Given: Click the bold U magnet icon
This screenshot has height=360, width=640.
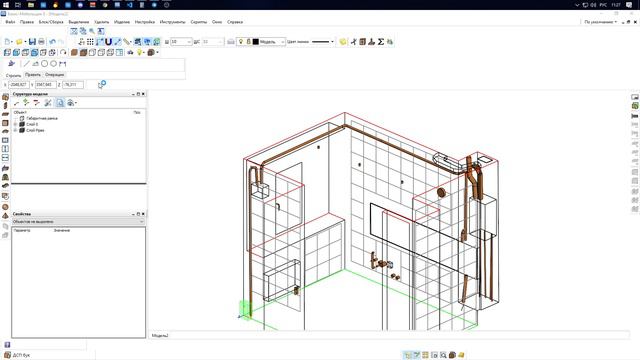Looking at the screenshot, I should tap(108, 42).
